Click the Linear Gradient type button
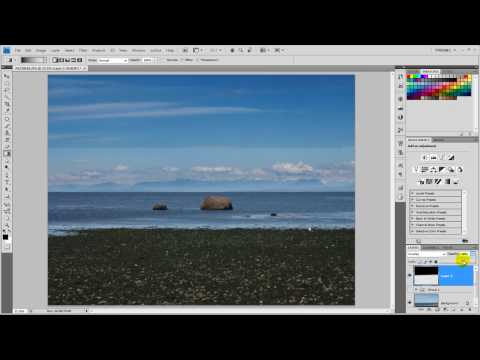480x360 pixels. coord(55,60)
